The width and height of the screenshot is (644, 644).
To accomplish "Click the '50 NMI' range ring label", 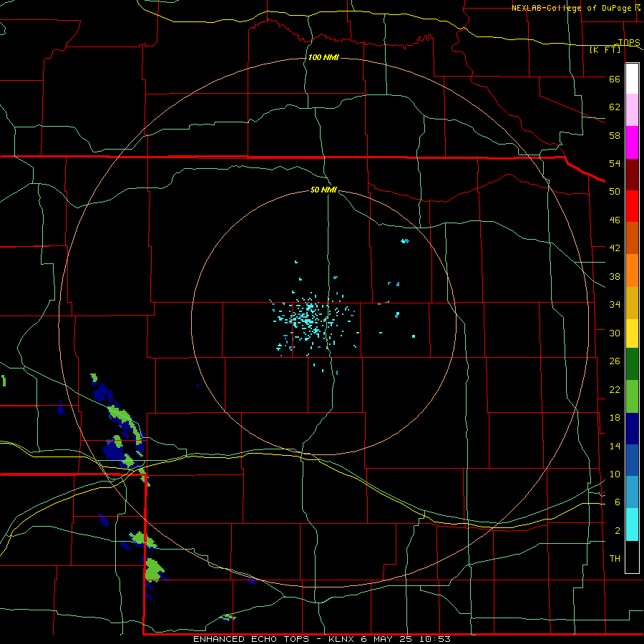I will click(x=323, y=190).
